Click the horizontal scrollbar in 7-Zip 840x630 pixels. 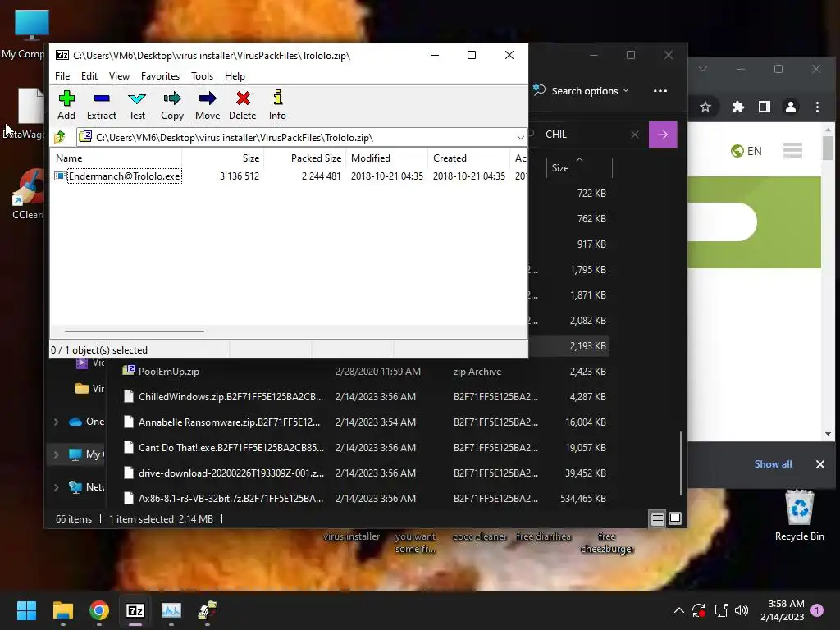[134, 331]
